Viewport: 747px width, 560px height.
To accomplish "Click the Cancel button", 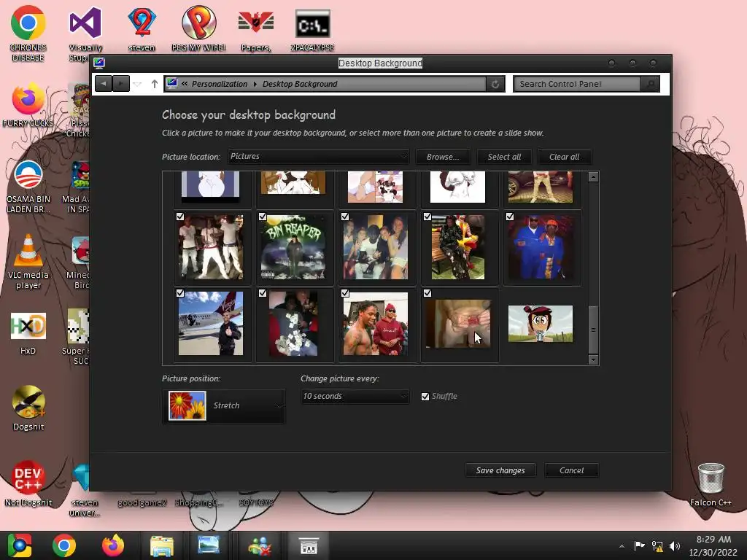I will [x=571, y=470].
